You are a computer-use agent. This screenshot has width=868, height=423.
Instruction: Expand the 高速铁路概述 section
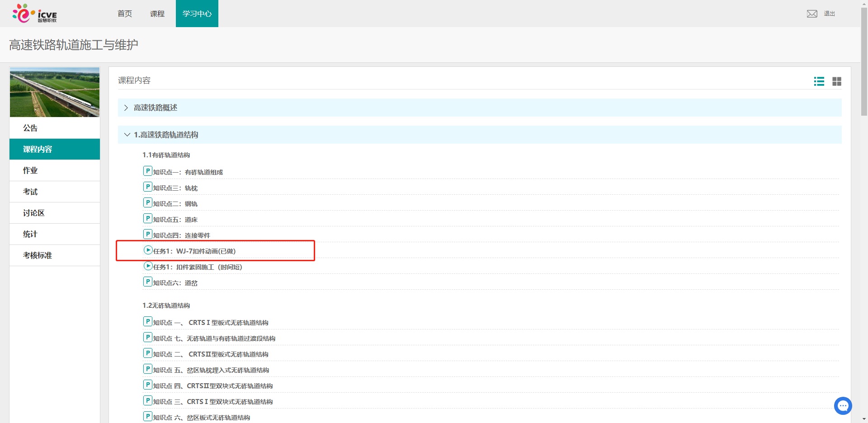coord(126,108)
